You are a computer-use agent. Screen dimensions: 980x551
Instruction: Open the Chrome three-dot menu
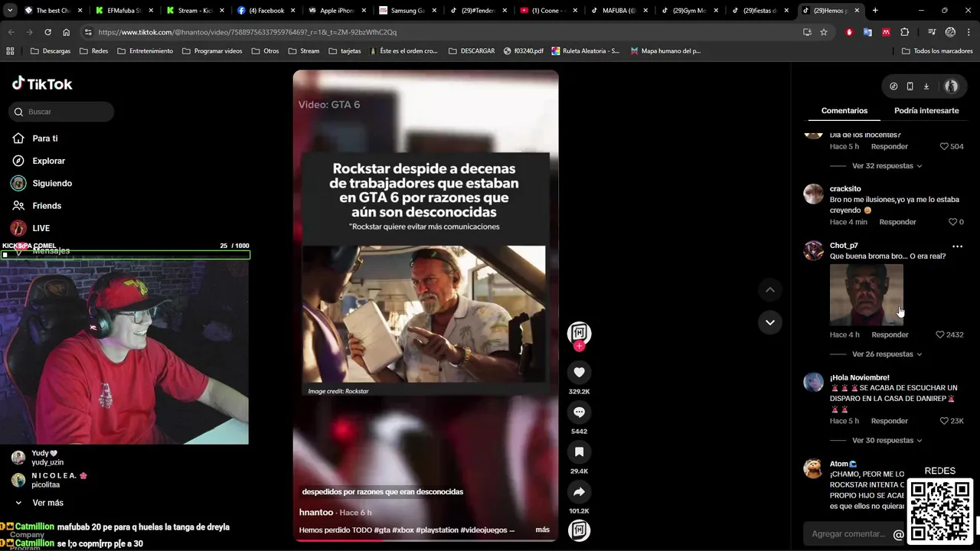[x=969, y=32]
